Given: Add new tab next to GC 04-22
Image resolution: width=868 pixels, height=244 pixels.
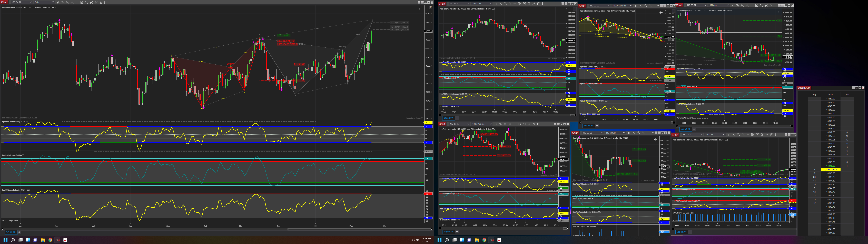Looking at the screenshot, I should [x=19, y=232].
